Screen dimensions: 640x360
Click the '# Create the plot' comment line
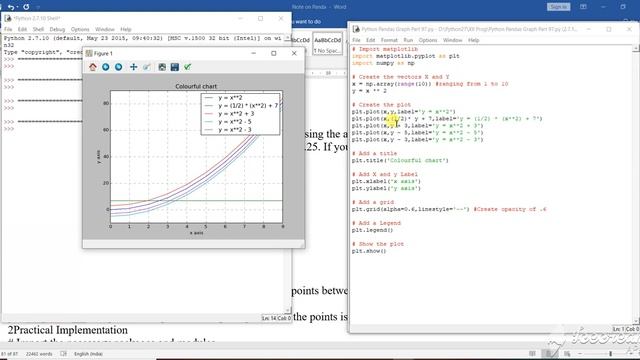[381, 104]
